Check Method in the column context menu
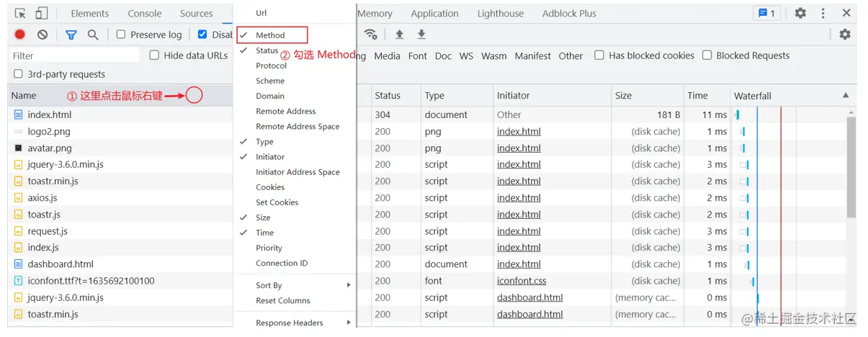This screenshot has height=337, width=868. [x=272, y=35]
